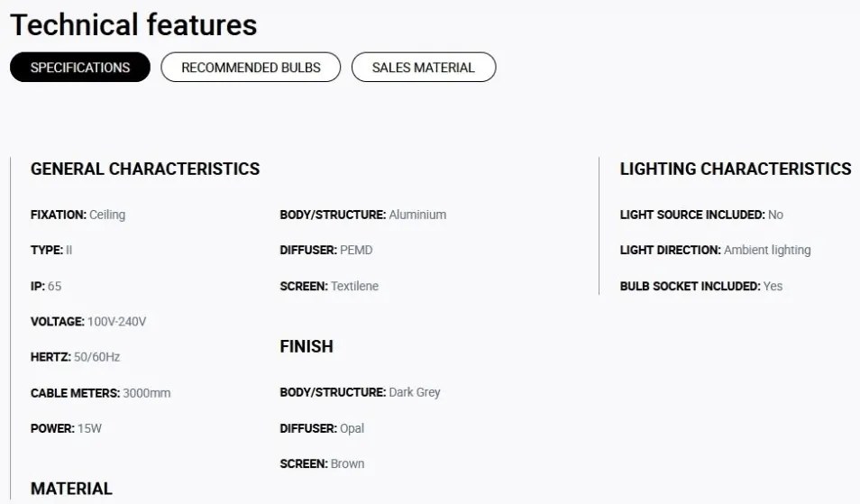Click the Cable Meters 3000mm entry

pos(100,393)
